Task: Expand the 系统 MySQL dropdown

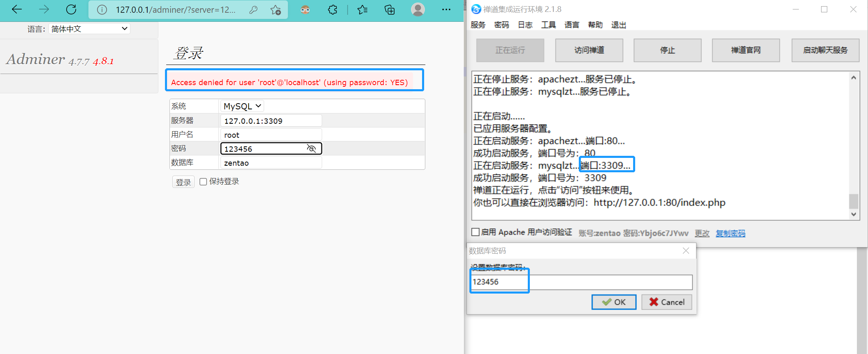Action: pyautogui.click(x=242, y=106)
